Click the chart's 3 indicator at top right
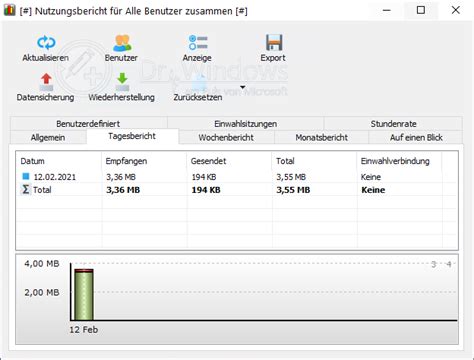 [434, 264]
